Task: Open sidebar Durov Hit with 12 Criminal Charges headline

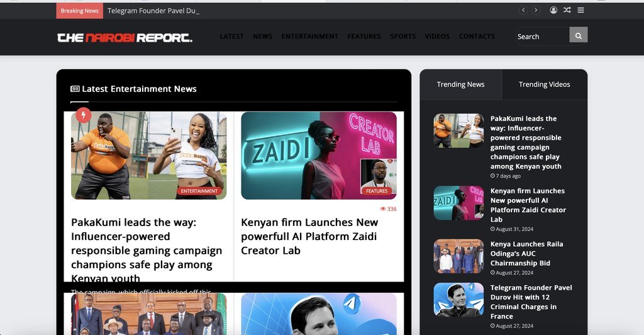Action: tap(531, 302)
